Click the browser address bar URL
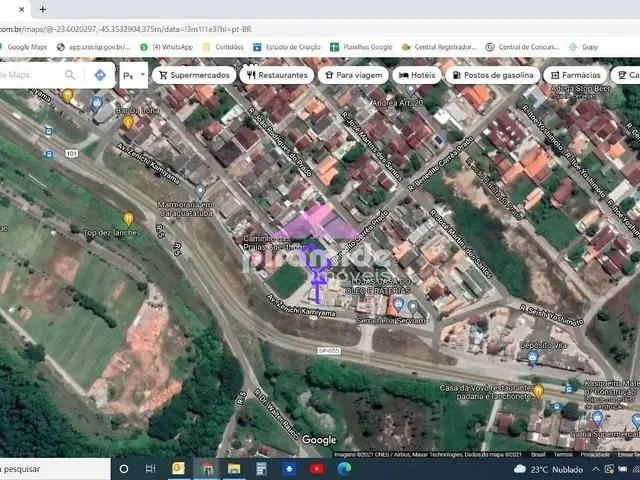 (x=126, y=29)
